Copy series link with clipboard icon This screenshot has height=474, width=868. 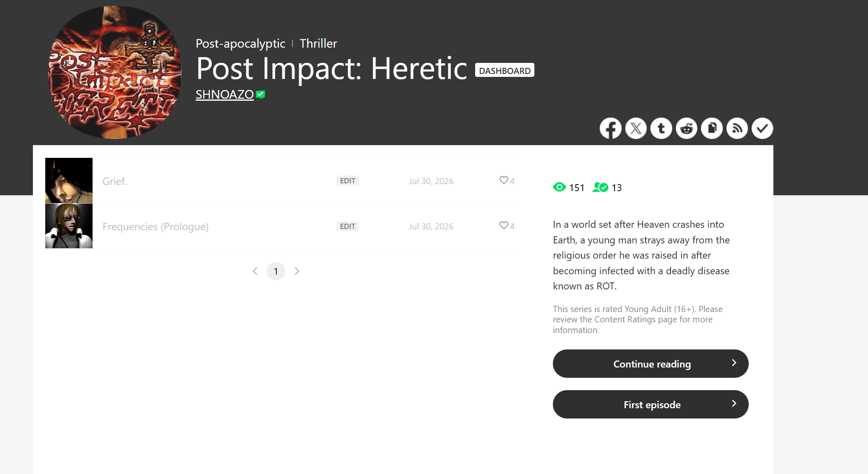tap(712, 128)
